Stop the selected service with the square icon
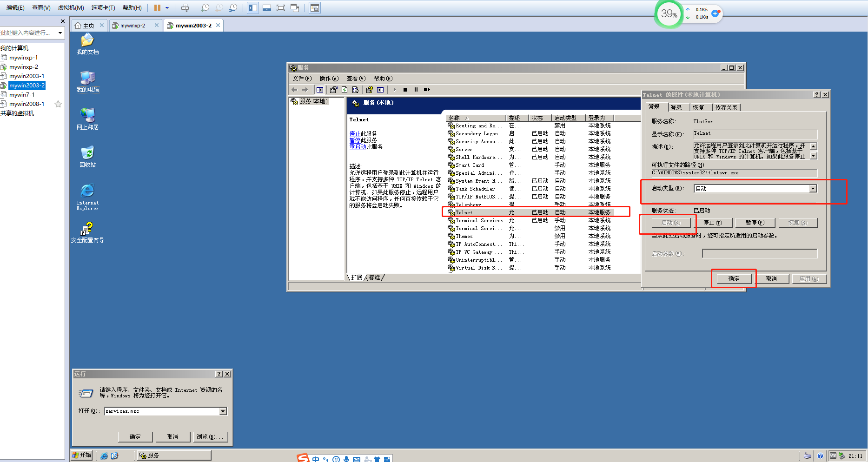Viewport: 868px width, 462px height. coord(405,89)
